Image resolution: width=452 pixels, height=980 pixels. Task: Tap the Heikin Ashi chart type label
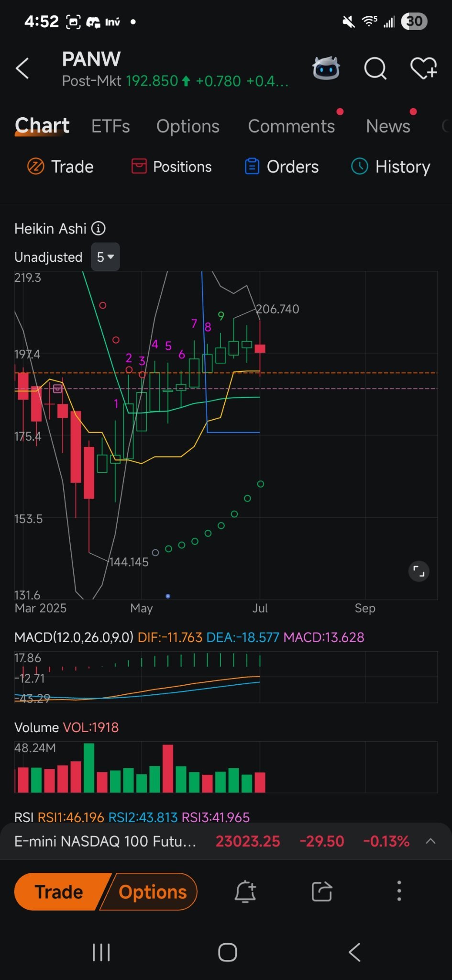pos(50,228)
